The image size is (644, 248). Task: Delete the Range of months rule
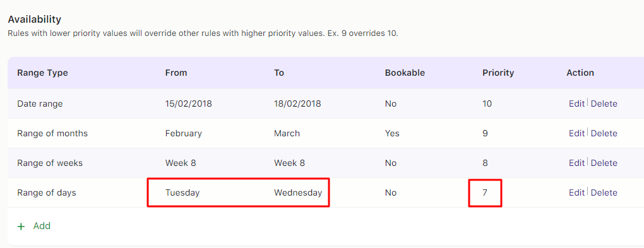point(604,133)
